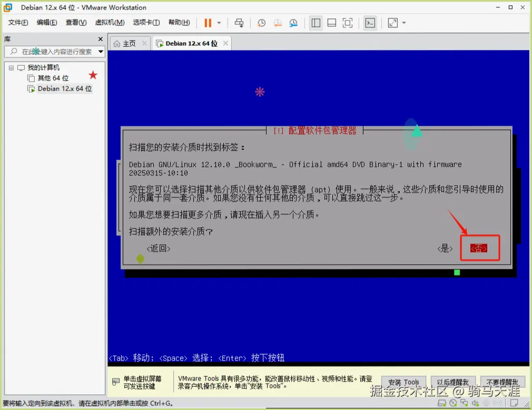Viewport: 532px width, 410px height.
Task: Open the 查看(V) menu
Action: point(76,23)
